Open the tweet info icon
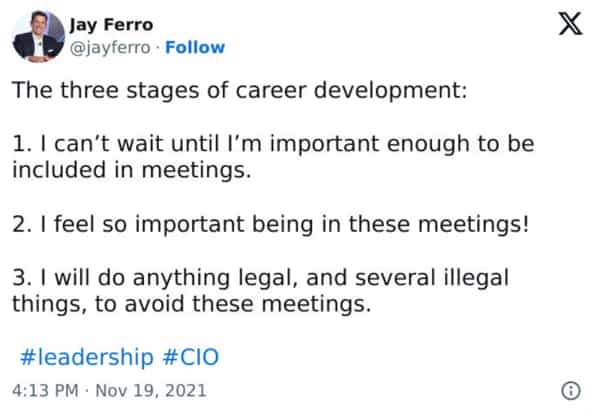Screen dimensions: 600x409 572,389
